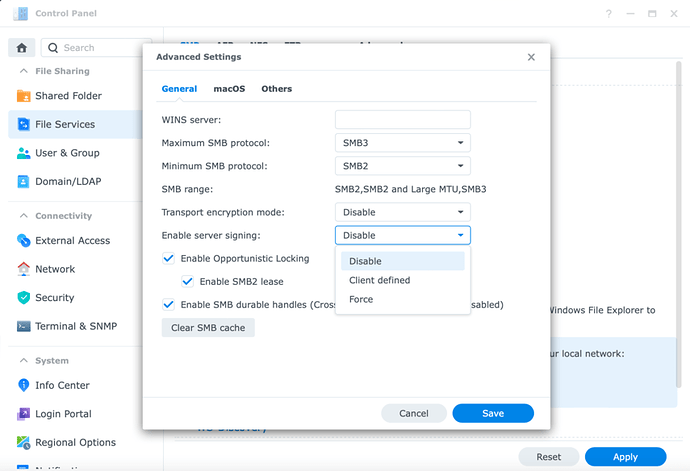Switch to the Others tab
Image resolution: width=690 pixels, height=471 pixels.
pos(276,88)
